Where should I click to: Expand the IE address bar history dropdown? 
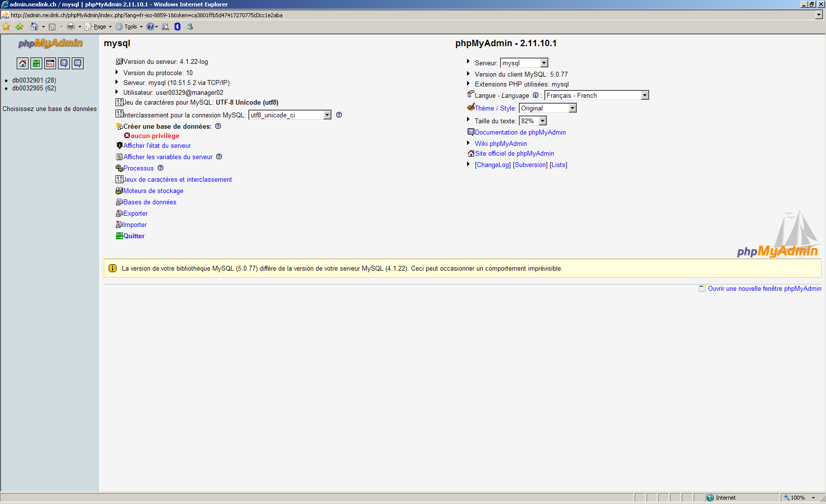[819, 15]
